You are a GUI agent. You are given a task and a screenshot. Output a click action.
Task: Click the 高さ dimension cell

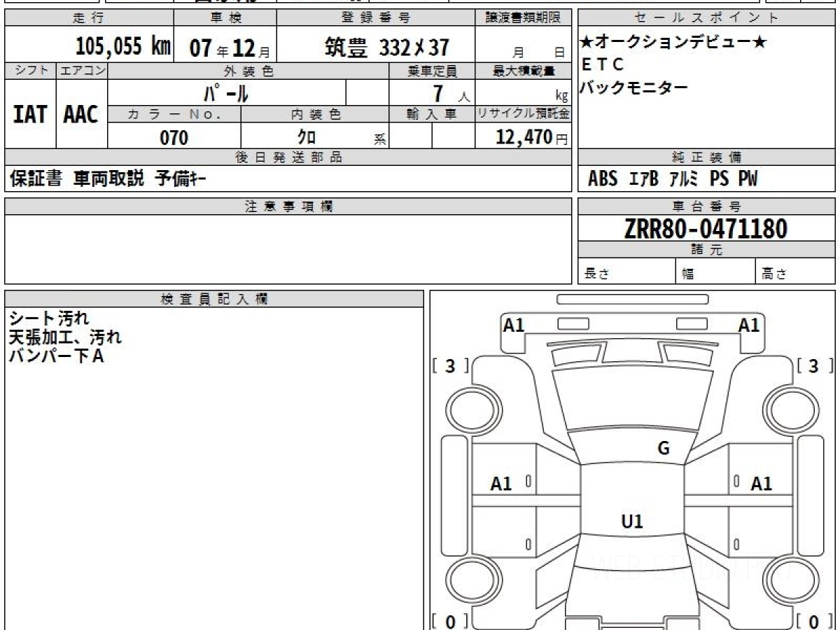pos(795,272)
